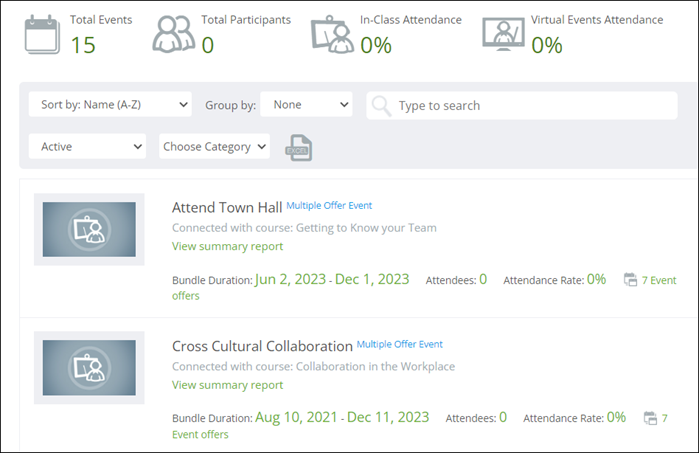Click the Virtual Events Attendance monitor icon
The height and width of the screenshot is (453, 699).
pos(503,34)
